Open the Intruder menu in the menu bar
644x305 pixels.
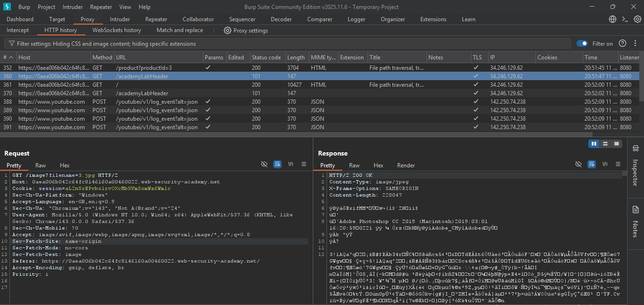73,7
